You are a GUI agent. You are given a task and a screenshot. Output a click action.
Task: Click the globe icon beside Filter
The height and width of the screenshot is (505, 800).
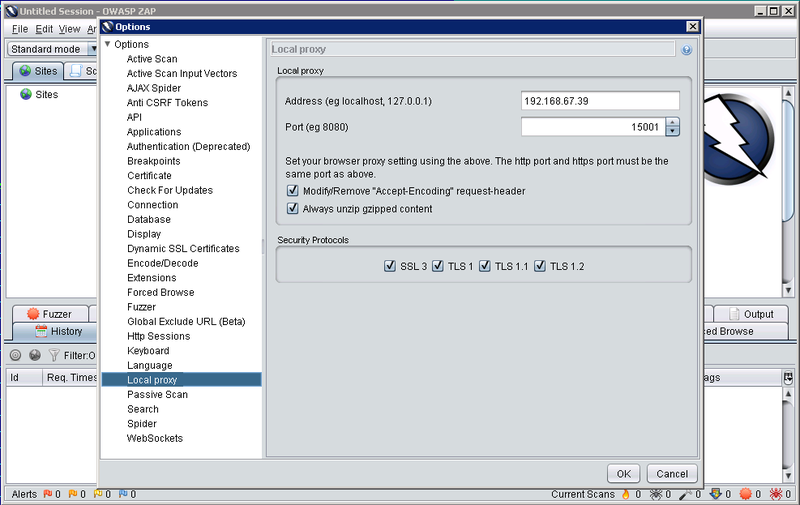[x=35, y=355]
